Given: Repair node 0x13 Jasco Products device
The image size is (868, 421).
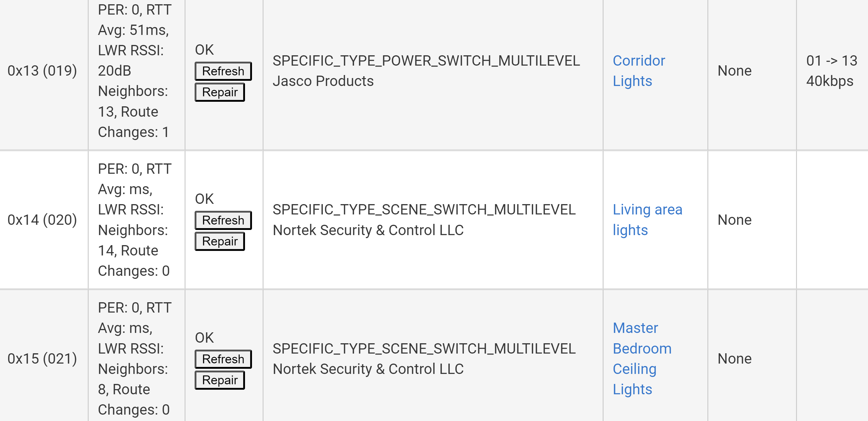Looking at the screenshot, I should (x=220, y=92).
